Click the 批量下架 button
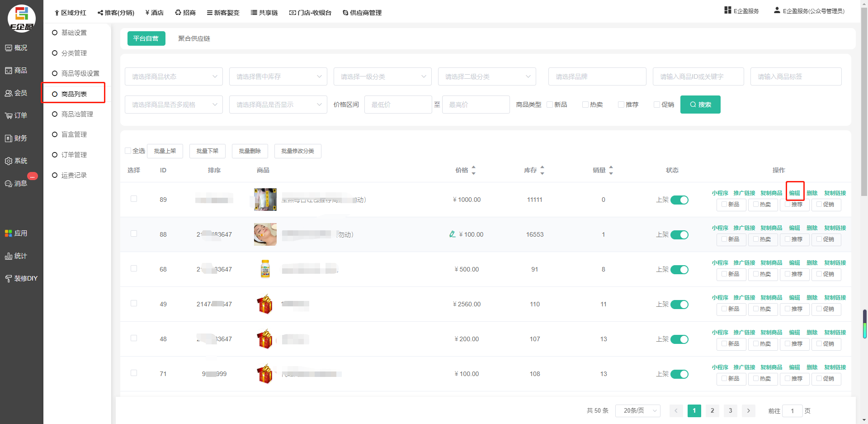868x424 pixels. pos(208,151)
